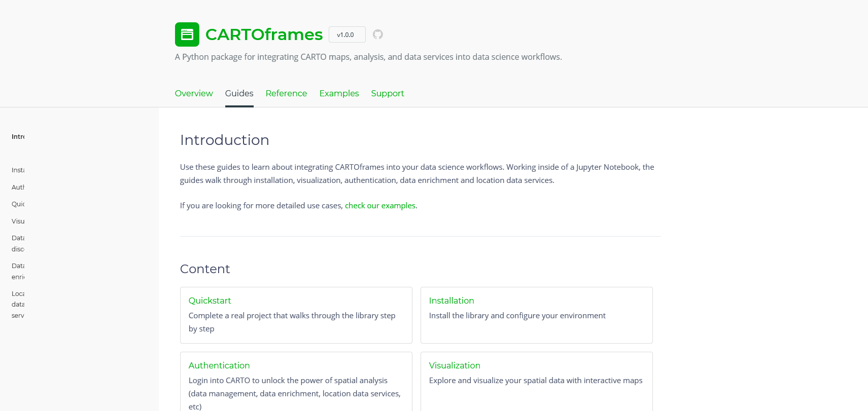This screenshot has width=868, height=411.
Task: Click the "Content" section heading
Action: (x=205, y=269)
